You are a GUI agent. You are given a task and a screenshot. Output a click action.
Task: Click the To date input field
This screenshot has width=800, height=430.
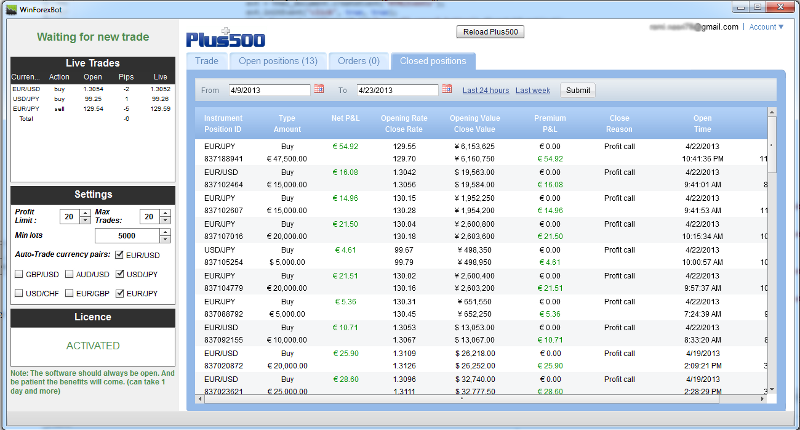coord(397,90)
